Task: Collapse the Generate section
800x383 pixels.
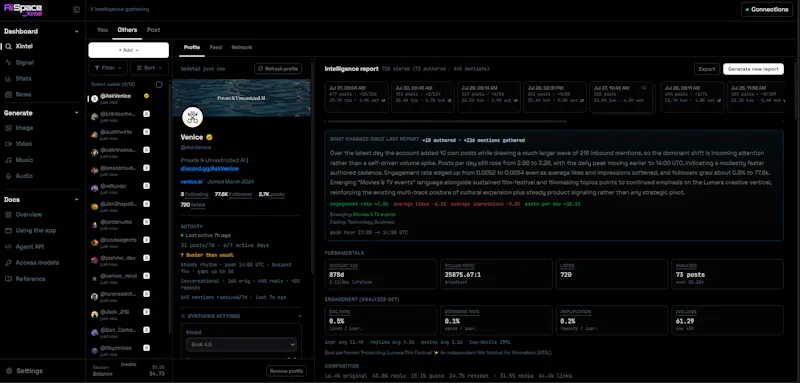Action: tap(77, 113)
